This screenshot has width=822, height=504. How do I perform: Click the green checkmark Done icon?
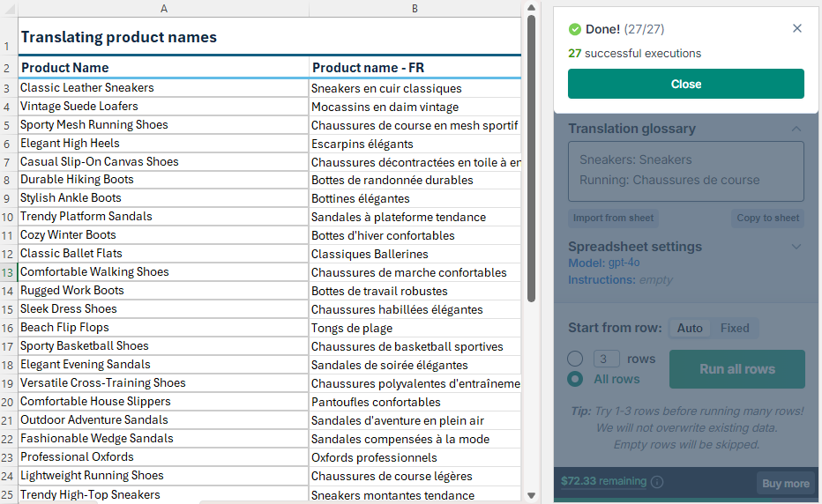575,29
